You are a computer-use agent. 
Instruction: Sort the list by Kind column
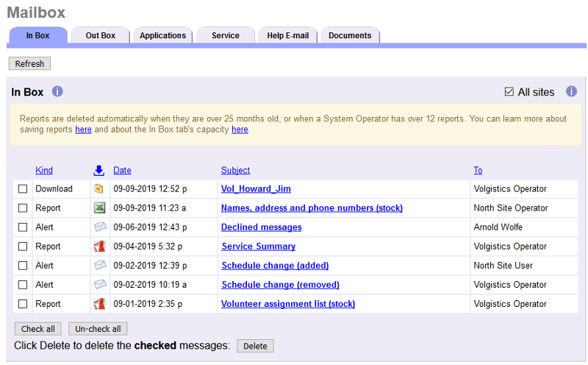pos(44,170)
